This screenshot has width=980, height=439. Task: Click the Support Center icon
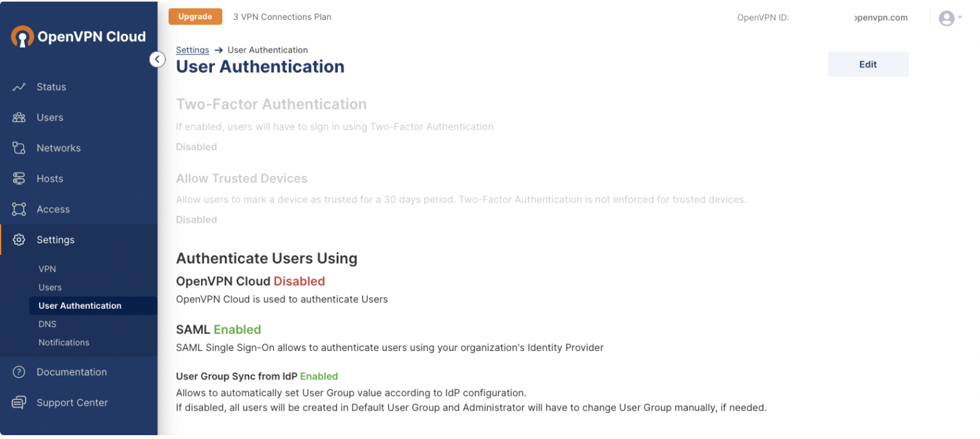pyautogui.click(x=19, y=402)
